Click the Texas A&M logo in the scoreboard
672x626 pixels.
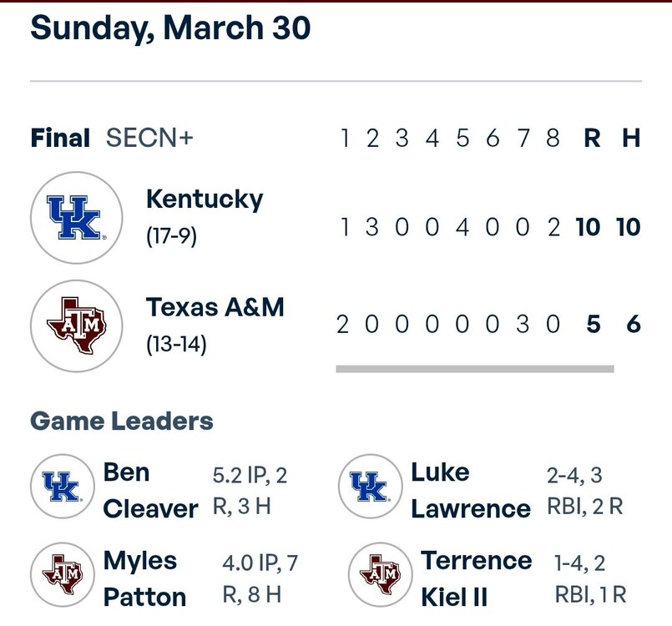(72, 325)
